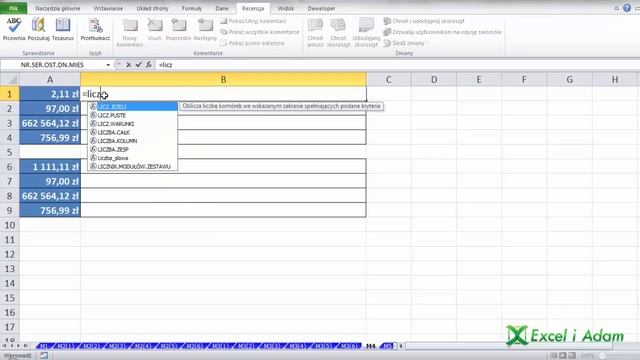The image size is (640, 360).
Task: Open the Plik tab
Action: [13, 8]
